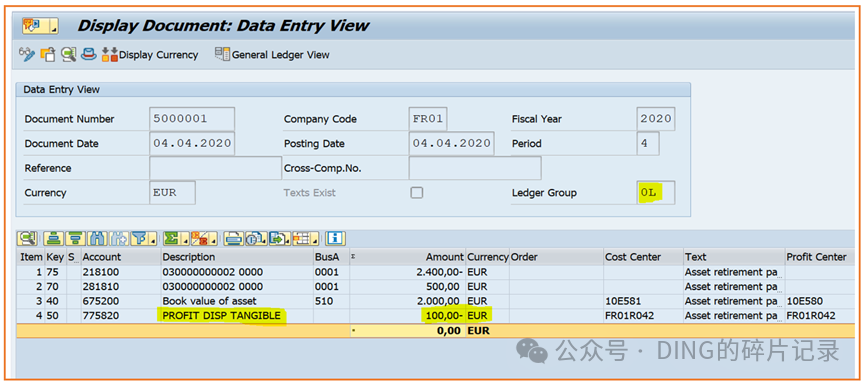Select the BusA column header
This screenshot has height=385, width=867.
click(331, 257)
